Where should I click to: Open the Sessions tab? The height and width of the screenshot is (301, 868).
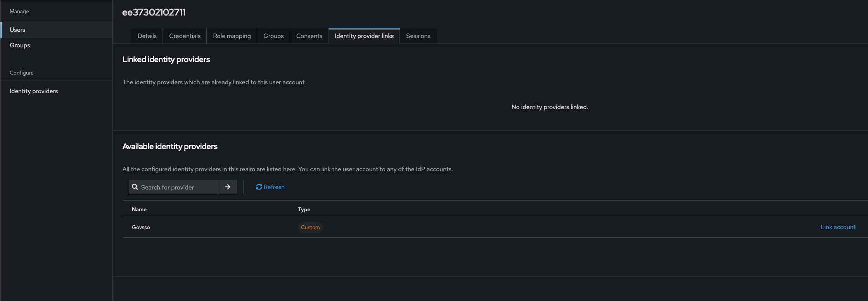point(418,36)
